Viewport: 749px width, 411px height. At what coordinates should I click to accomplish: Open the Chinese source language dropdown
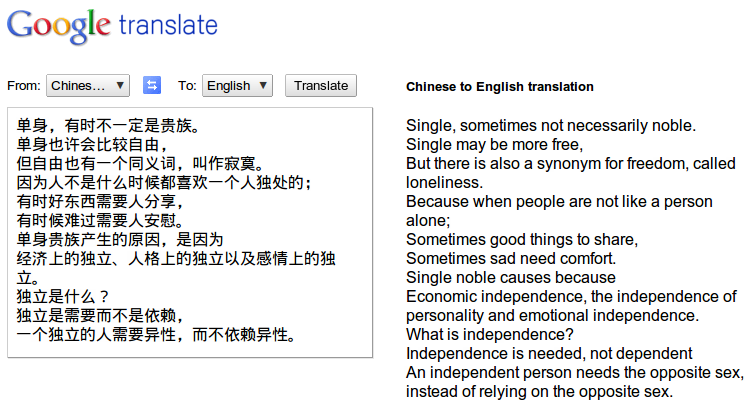pyautogui.click(x=88, y=86)
